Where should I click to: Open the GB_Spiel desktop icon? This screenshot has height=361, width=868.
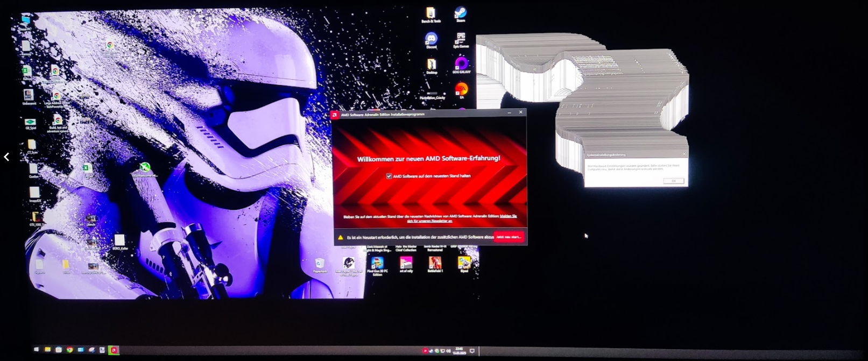(30, 124)
